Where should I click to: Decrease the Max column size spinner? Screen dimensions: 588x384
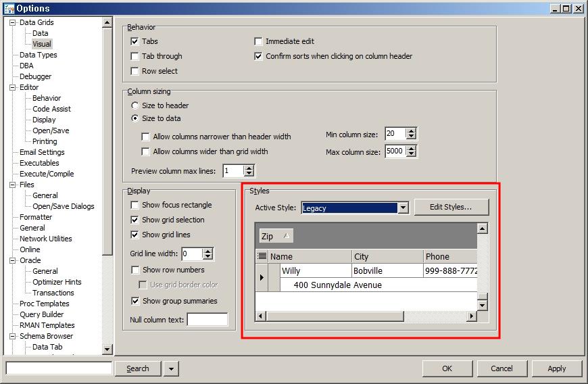point(412,155)
